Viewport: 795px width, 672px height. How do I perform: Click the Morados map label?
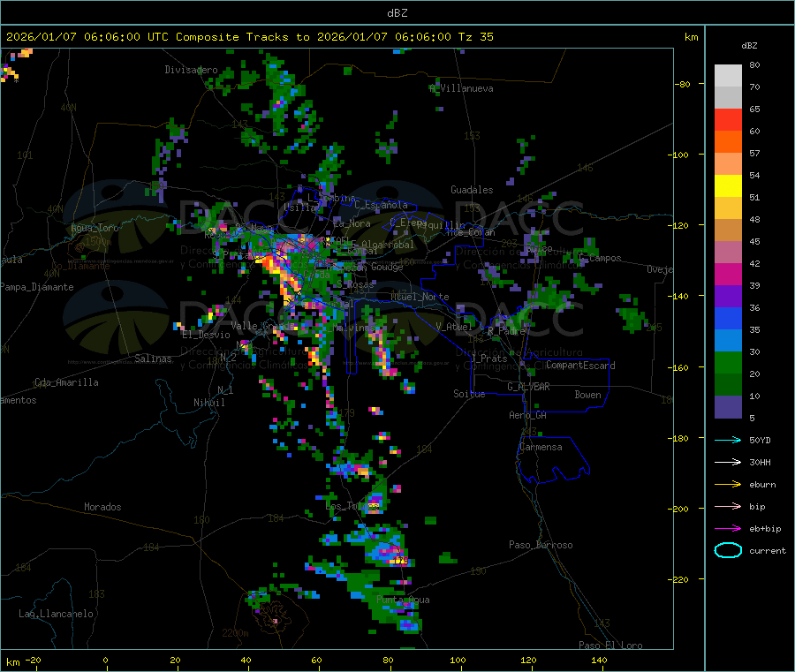point(102,507)
